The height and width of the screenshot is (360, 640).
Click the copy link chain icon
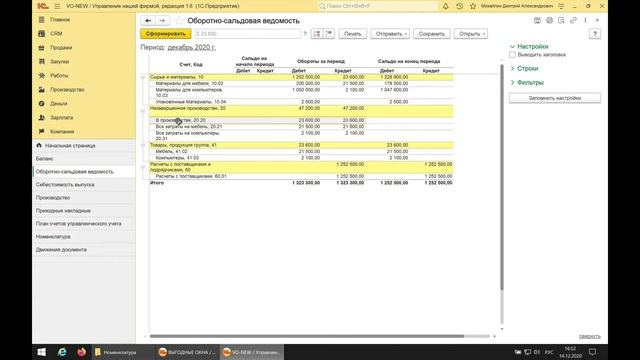point(573,20)
